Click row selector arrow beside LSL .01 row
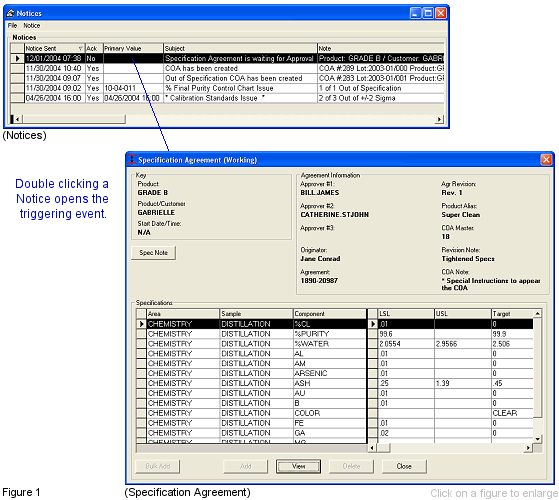 [373, 324]
